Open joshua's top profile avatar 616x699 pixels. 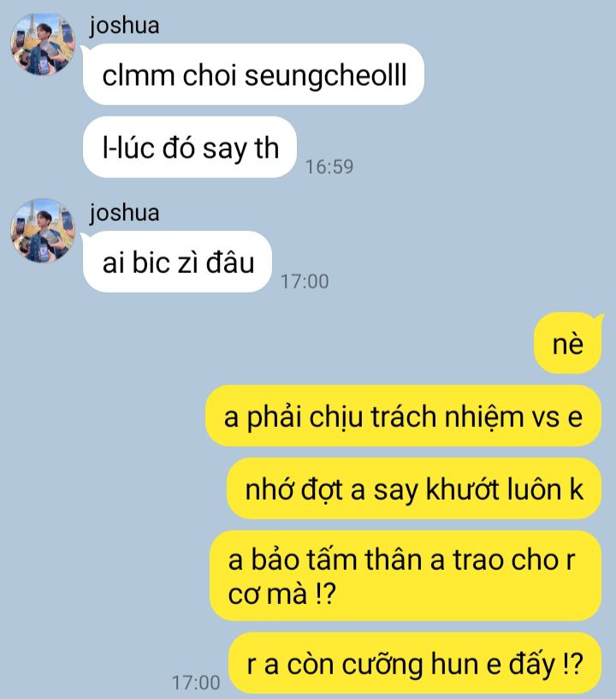43,44
